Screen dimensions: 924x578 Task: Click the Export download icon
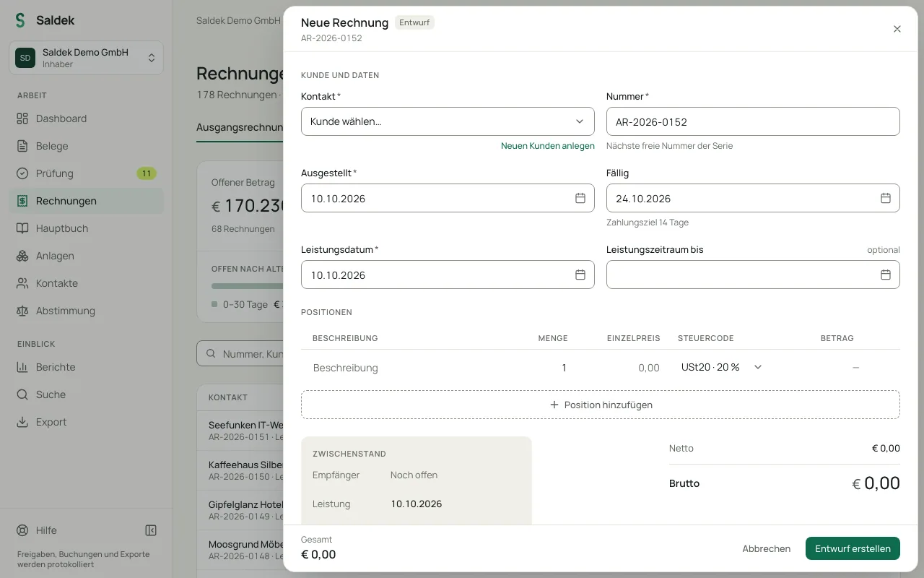(x=22, y=422)
